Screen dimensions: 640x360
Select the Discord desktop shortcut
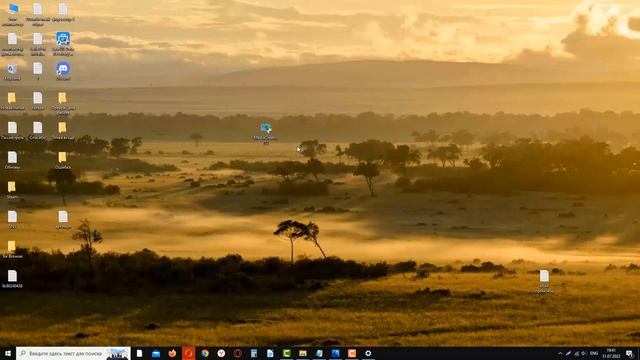(x=63, y=71)
